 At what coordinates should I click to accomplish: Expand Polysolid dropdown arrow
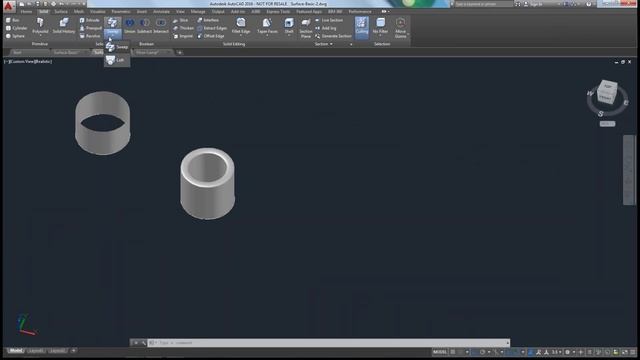(40, 36)
